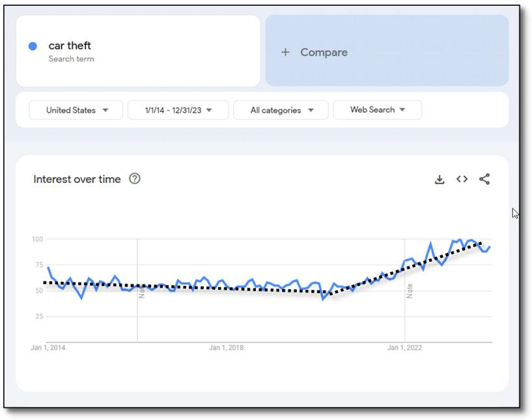
Task: Click the Jan 1, 2018 axis label
Action: point(226,348)
